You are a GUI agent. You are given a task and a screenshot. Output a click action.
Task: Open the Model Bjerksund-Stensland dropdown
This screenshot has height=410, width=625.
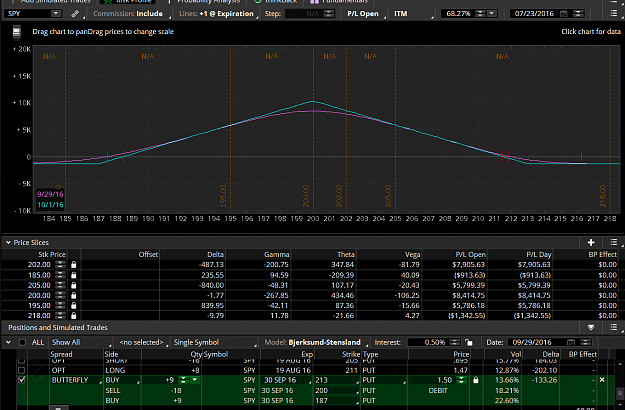pos(315,342)
